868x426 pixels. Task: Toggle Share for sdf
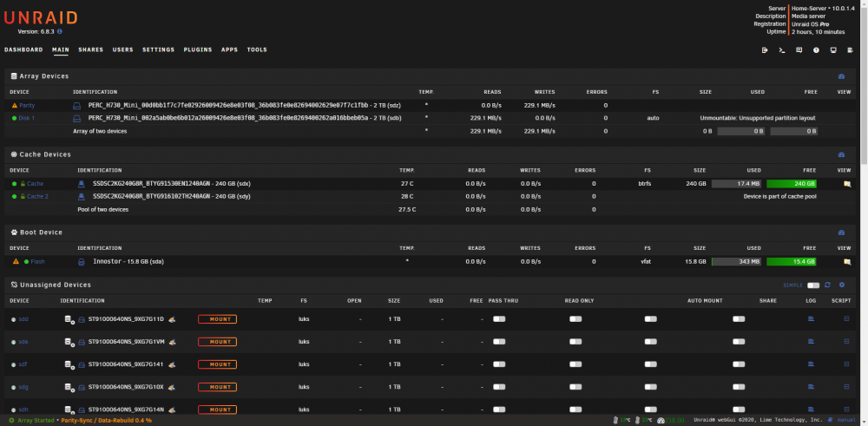739,364
